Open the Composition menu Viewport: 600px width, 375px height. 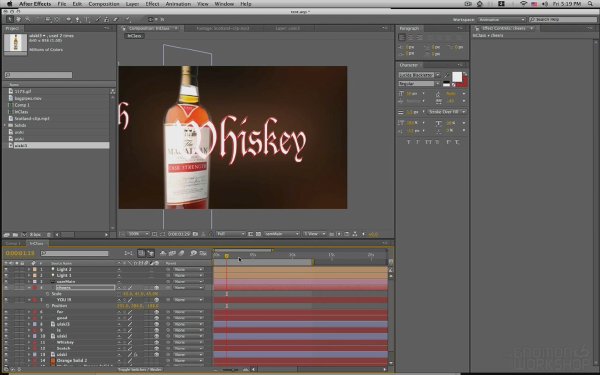click(x=104, y=4)
